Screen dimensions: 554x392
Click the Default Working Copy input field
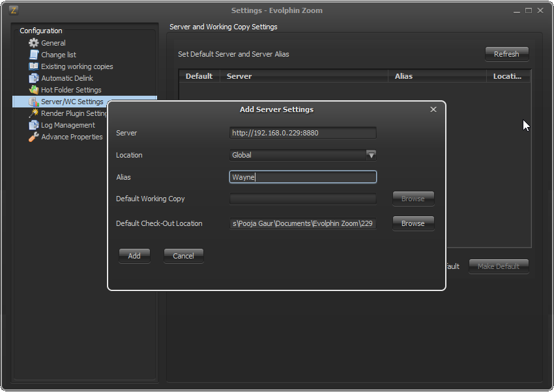click(x=303, y=199)
